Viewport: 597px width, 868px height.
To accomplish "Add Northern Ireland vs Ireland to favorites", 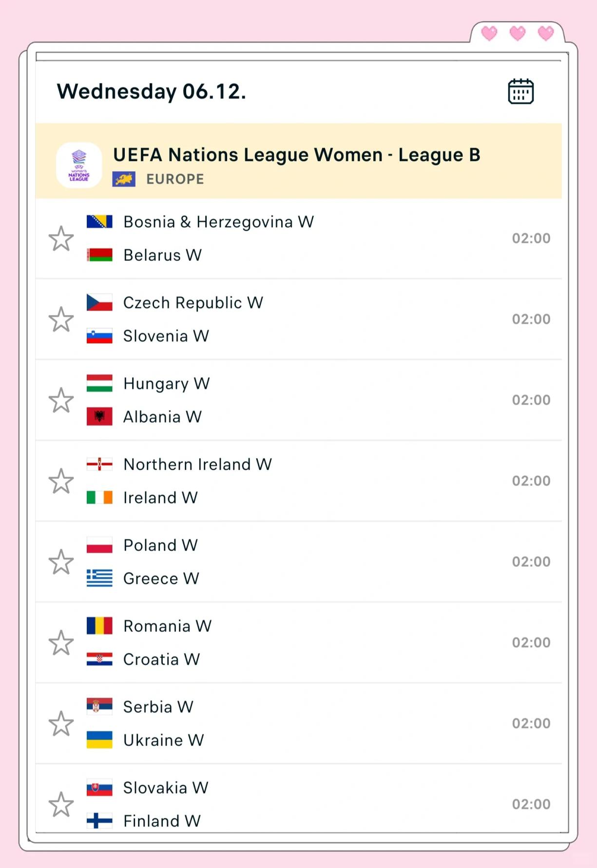I will tap(61, 481).
